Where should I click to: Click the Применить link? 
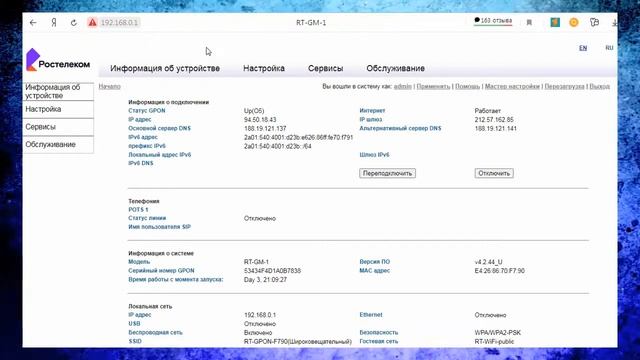coord(433,87)
